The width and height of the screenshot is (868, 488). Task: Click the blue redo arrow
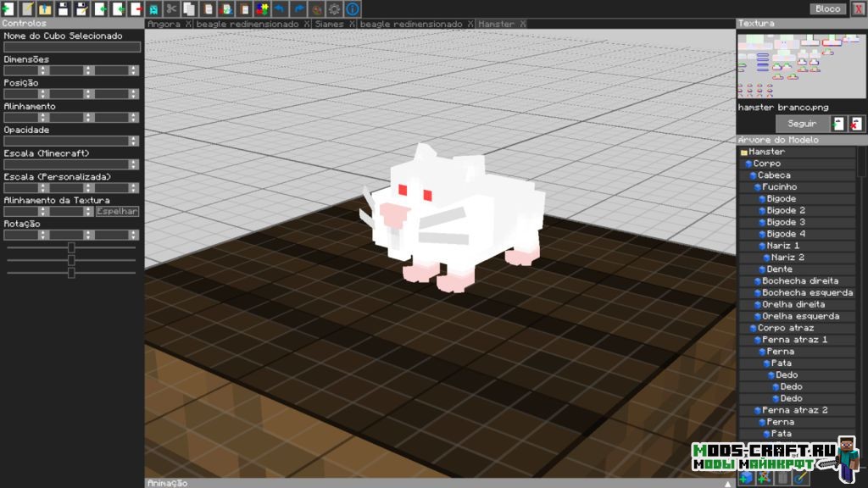tap(298, 8)
